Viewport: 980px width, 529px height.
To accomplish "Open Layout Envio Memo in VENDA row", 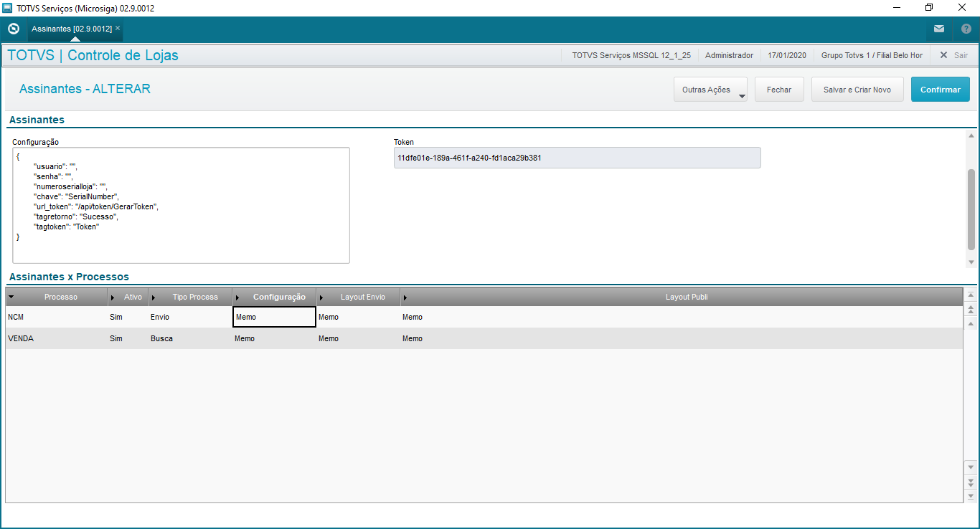I will [x=359, y=338].
